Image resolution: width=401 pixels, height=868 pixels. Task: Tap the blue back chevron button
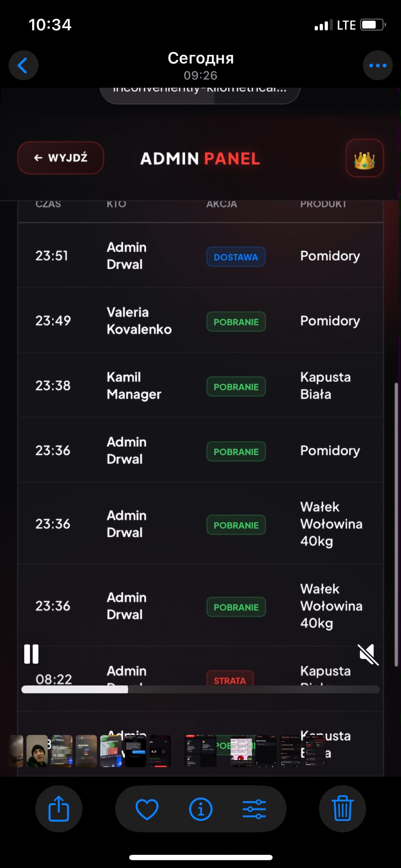point(23,65)
